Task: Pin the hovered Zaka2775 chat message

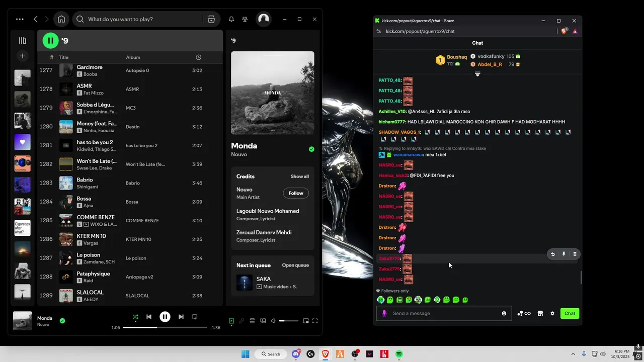Action: click(x=563, y=254)
